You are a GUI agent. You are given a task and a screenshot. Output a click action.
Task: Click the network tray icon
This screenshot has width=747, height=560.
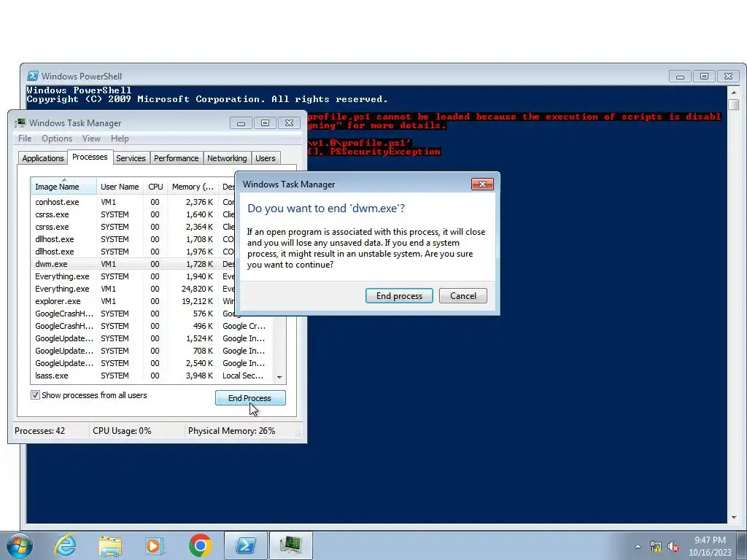[x=656, y=547]
